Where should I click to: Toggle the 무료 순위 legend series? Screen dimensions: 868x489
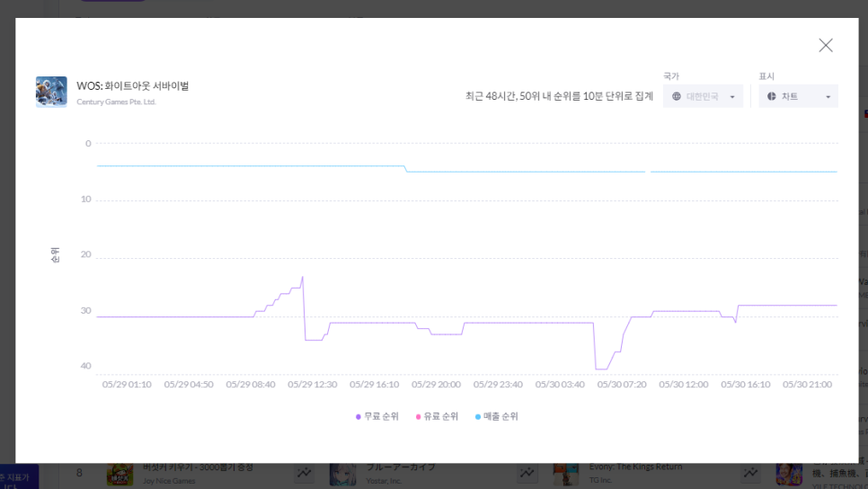[377, 416]
